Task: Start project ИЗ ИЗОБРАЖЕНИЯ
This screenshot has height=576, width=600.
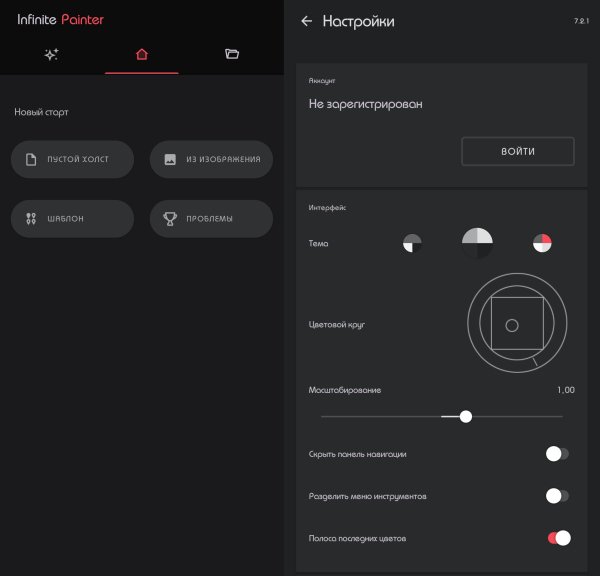Action: tap(211, 159)
